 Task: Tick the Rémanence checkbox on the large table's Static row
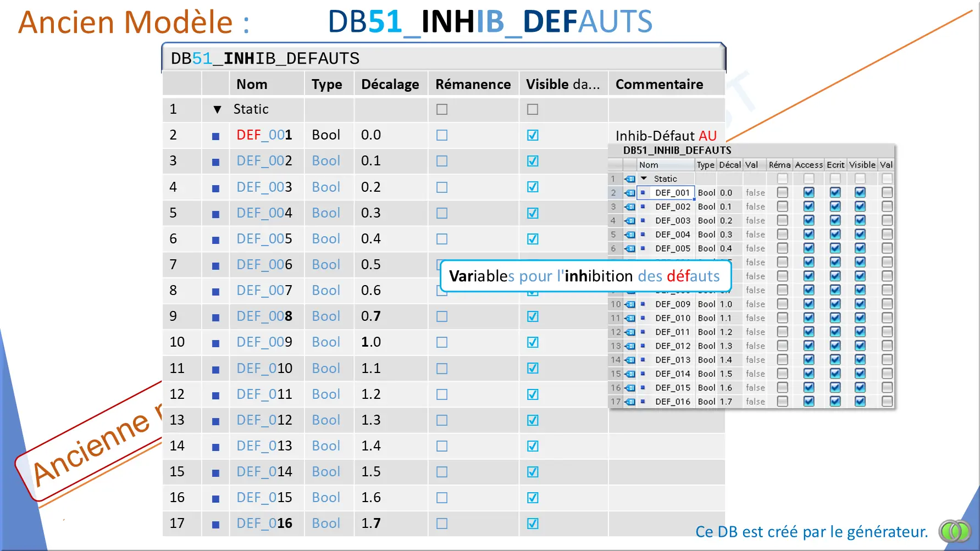point(442,109)
